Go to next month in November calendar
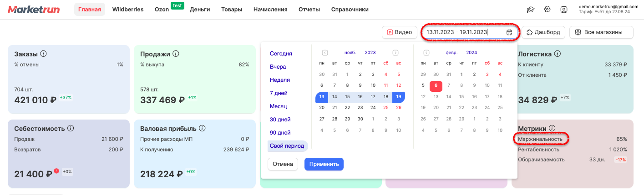Screen dimensions: 644x195 point(396,53)
